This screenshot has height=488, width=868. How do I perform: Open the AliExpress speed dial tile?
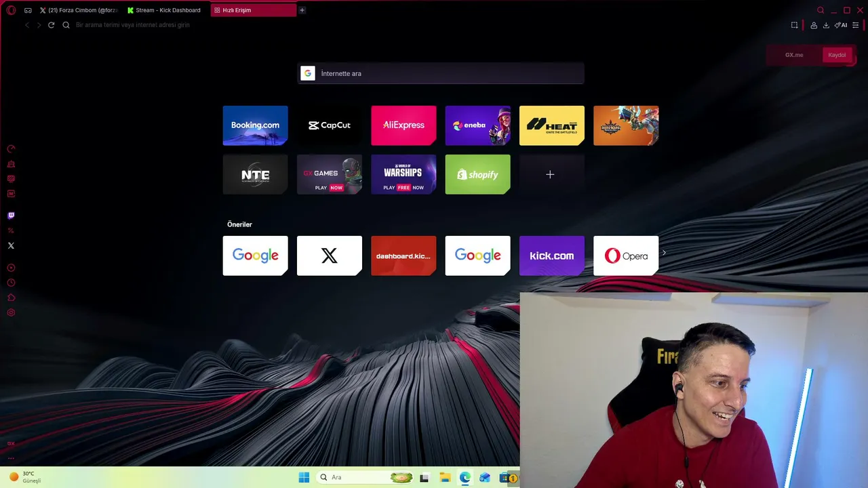(403, 125)
